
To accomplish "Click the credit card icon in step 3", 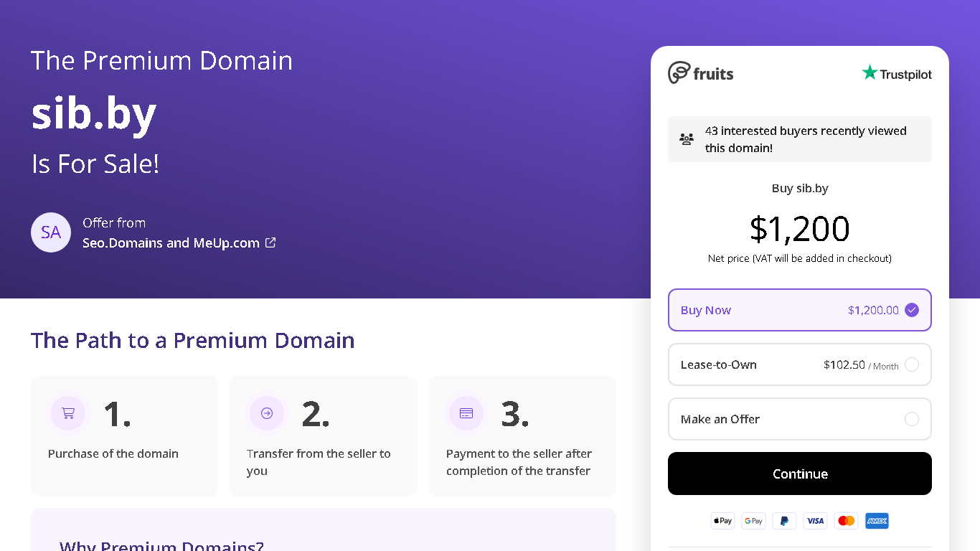I will 466,413.
